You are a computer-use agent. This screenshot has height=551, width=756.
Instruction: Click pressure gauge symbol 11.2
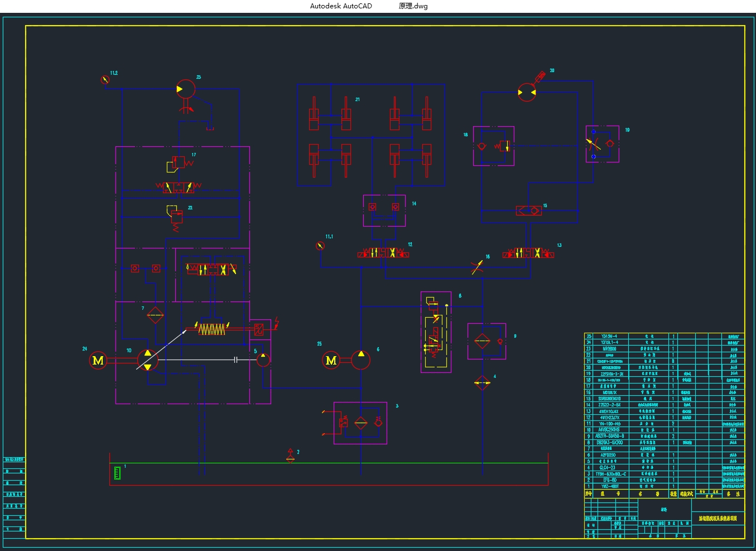(x=105, y=80)
